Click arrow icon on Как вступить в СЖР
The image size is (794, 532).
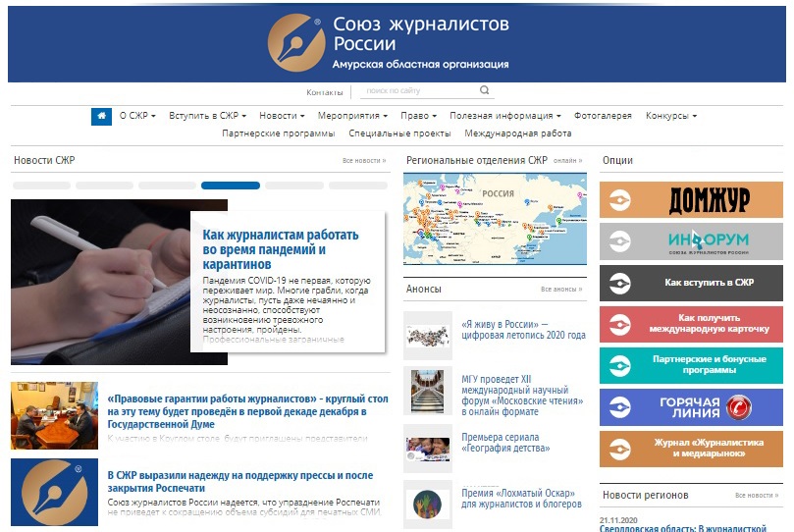pyautogui.click(x=620, y=283)
